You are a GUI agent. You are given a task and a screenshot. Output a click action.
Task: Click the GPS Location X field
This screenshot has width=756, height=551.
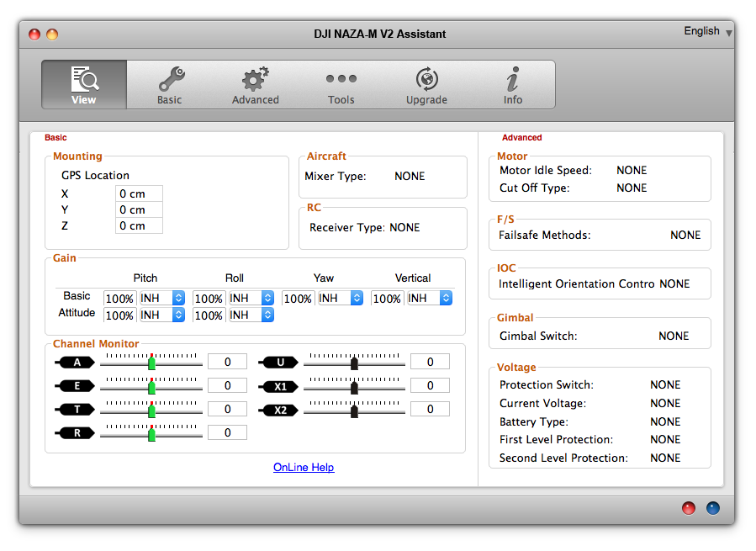(x=139, y=194)
